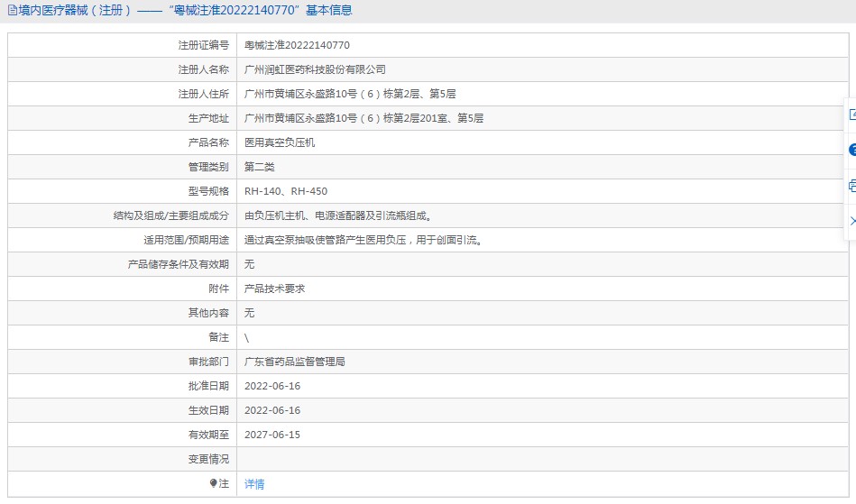Click the 适用范围/预期用途 label
Viewport: 856px width, 504px height.
[186, 240]
